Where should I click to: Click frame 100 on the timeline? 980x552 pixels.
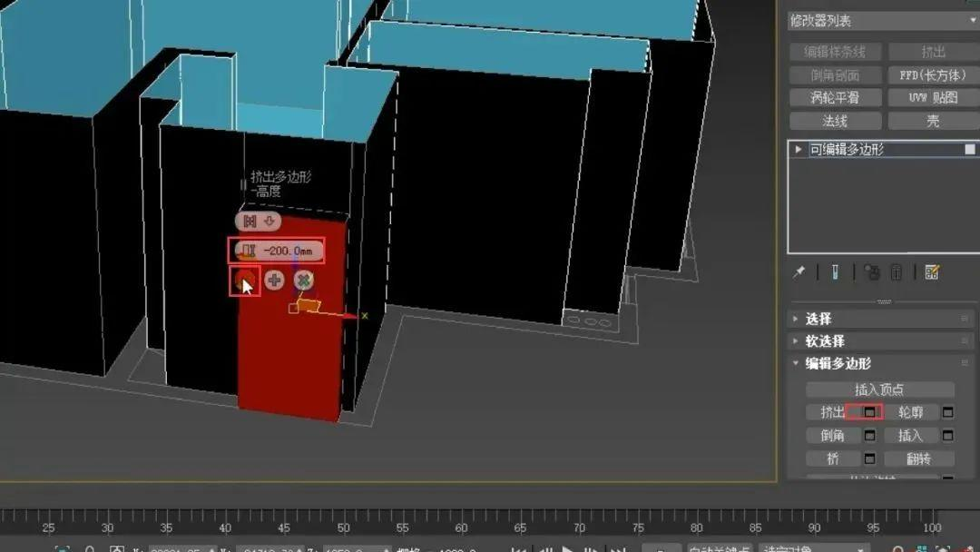[932, 527]
